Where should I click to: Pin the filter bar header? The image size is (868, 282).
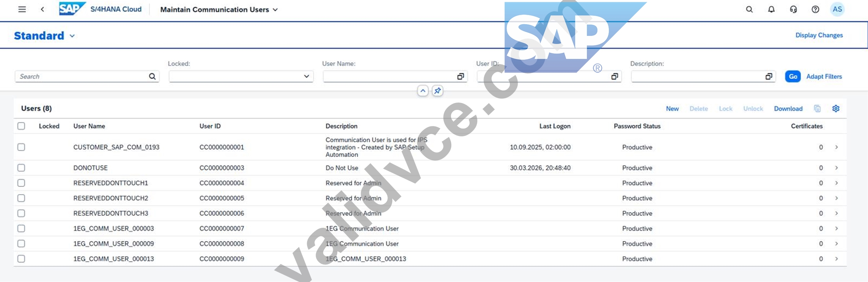(438, 91)
